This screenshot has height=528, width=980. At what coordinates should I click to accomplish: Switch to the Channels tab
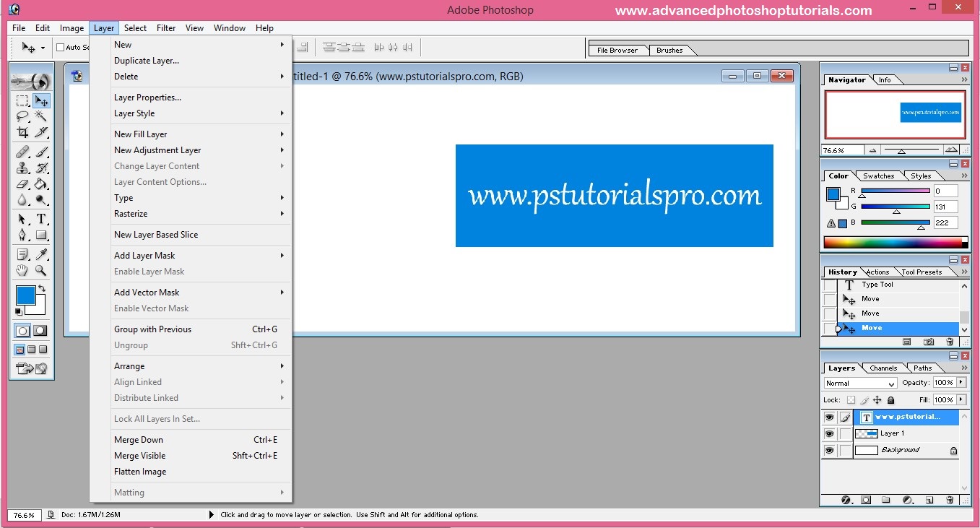coord(883,368)
